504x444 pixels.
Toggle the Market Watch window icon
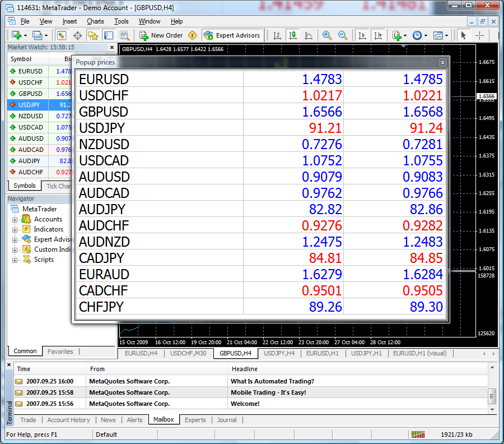pyautogui.click(x=62, y=35)
